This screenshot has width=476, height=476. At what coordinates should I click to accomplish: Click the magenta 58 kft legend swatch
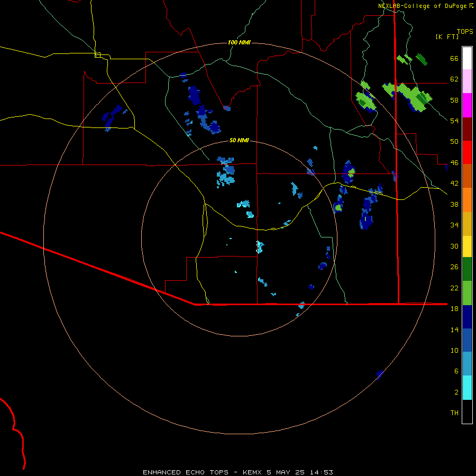pyautogui.click(x=467, y=105)
